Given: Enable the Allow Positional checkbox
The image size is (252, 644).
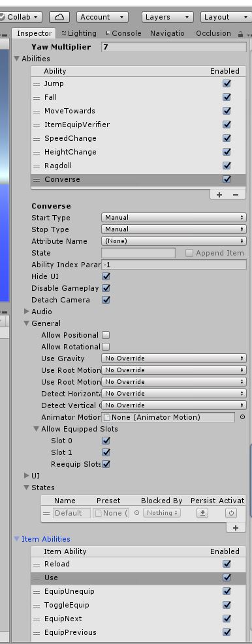Looking at the screenshot, I should click(x=106, y=335).
